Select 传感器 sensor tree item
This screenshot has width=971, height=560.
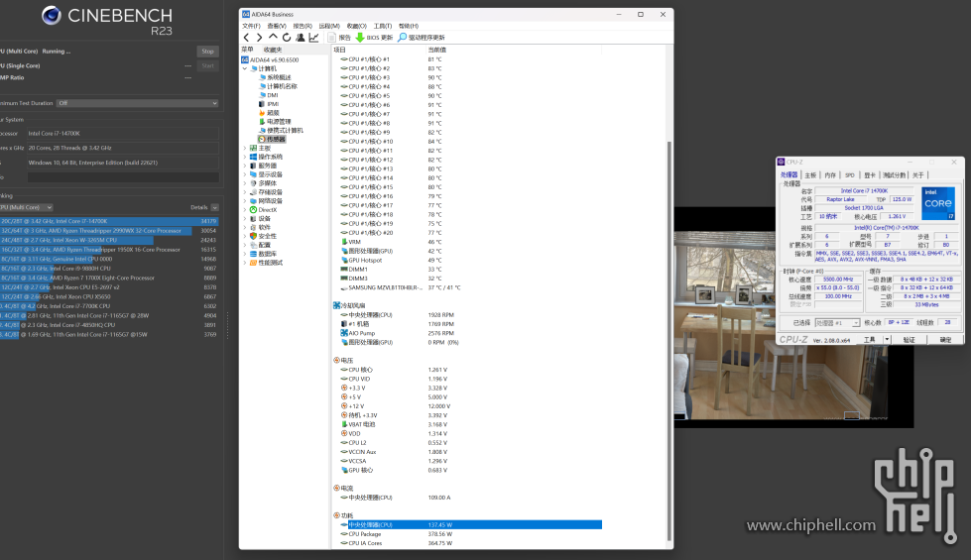click(x=272, y=139)
